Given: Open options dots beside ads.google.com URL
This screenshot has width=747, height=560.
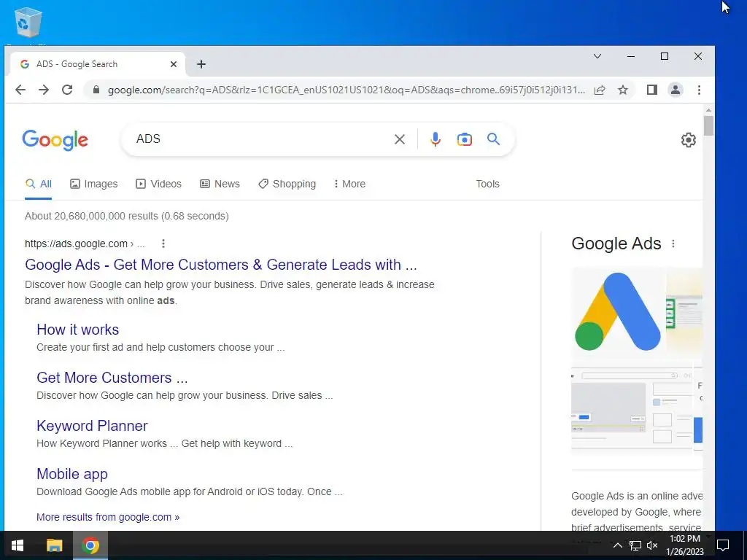Looking at the screenshot, I should coord(163,244).
